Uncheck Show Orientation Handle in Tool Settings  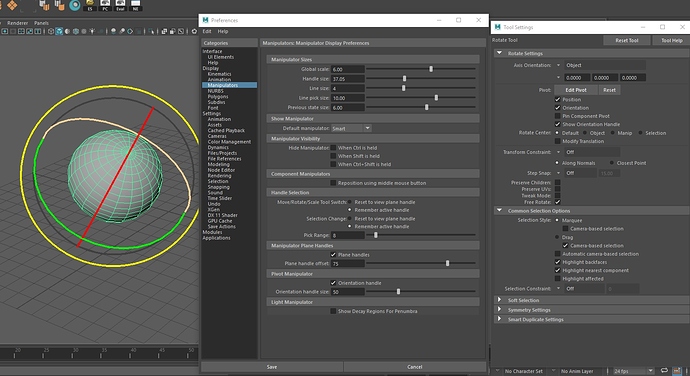558,124
